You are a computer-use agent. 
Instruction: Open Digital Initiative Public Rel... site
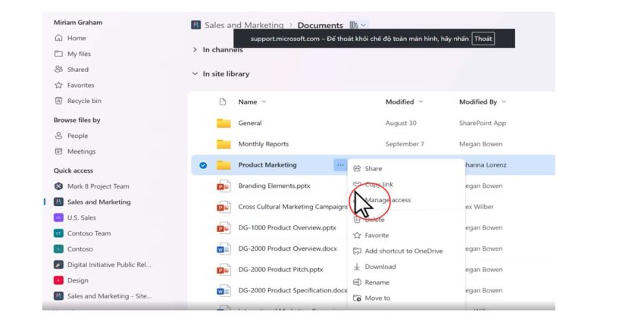coord(103,264)
